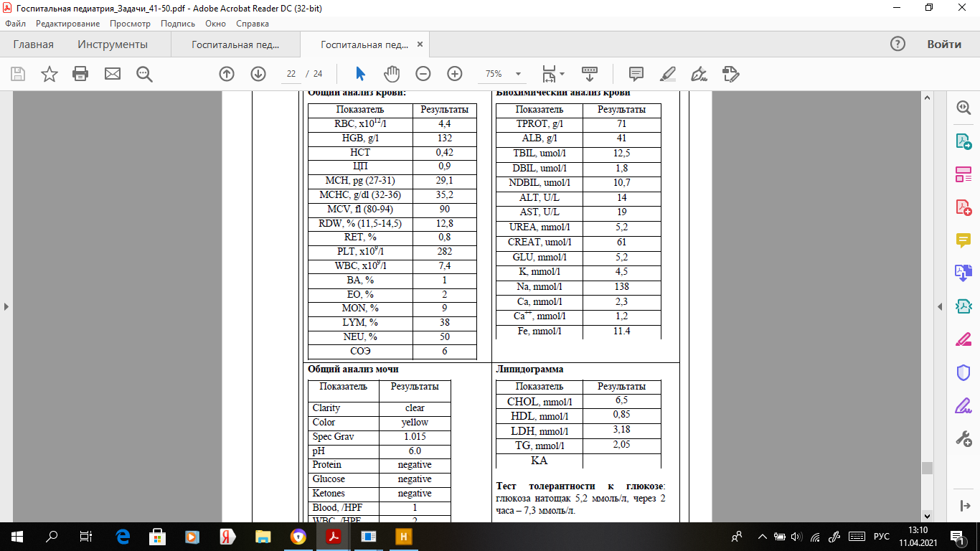Open Microsoft Edge from taskbar
Viewport: 980px width, 551px height.
(x=122, y=536)
